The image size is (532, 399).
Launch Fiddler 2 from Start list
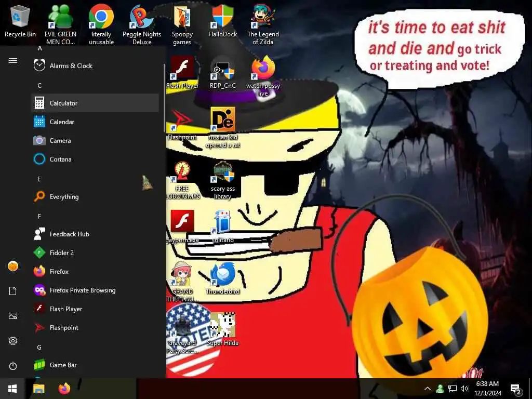coord(95,252)
